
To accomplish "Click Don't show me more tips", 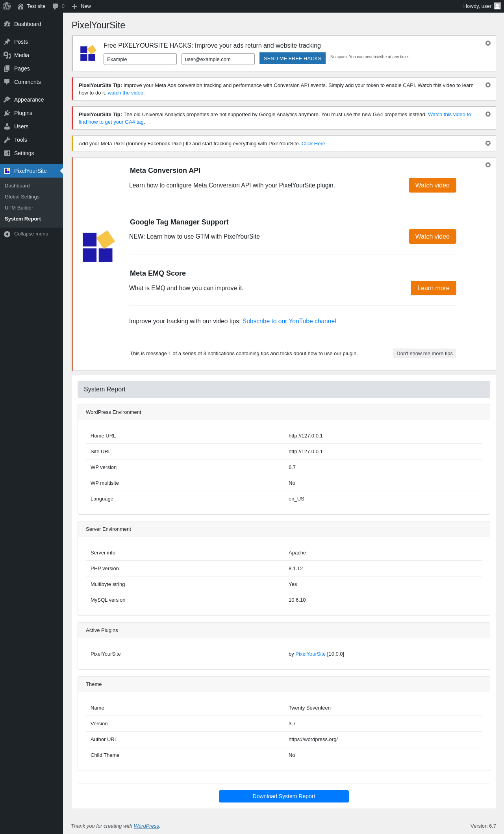I will click(424, 354).
